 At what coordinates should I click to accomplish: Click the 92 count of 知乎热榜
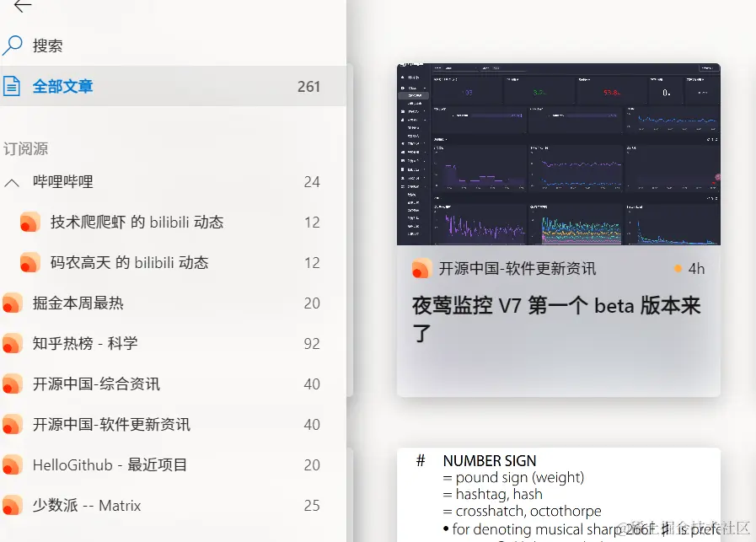click(312, 344)
